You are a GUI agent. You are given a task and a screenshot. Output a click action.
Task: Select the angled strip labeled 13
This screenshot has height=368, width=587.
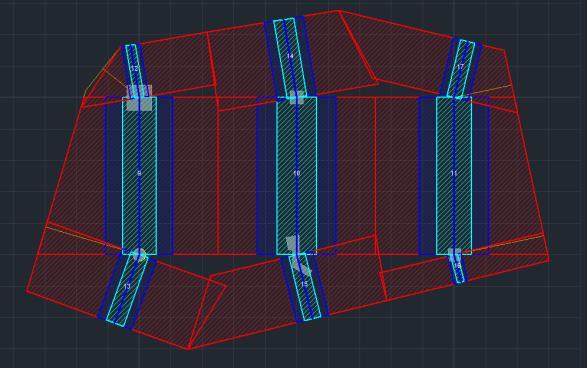[127, 289]
